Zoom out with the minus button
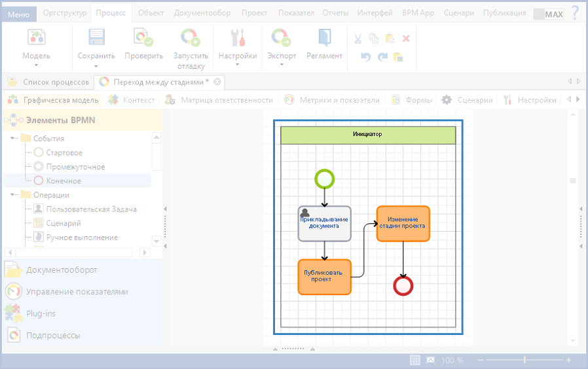 tap(481, 360)
